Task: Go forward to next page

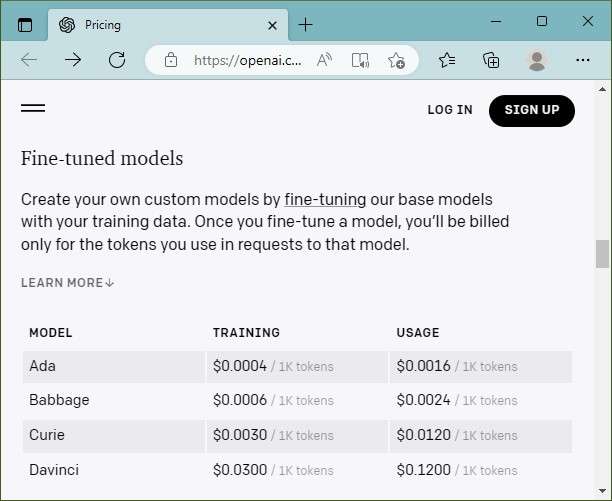Action: tap(73, 60)
